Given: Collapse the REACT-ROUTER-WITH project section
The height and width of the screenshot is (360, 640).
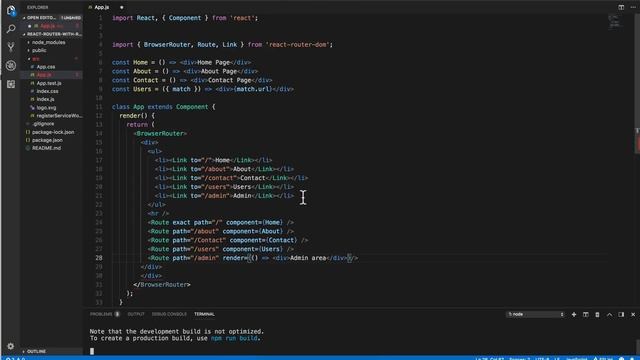Looking at the screenshot, I should click(x=52, y=34).
